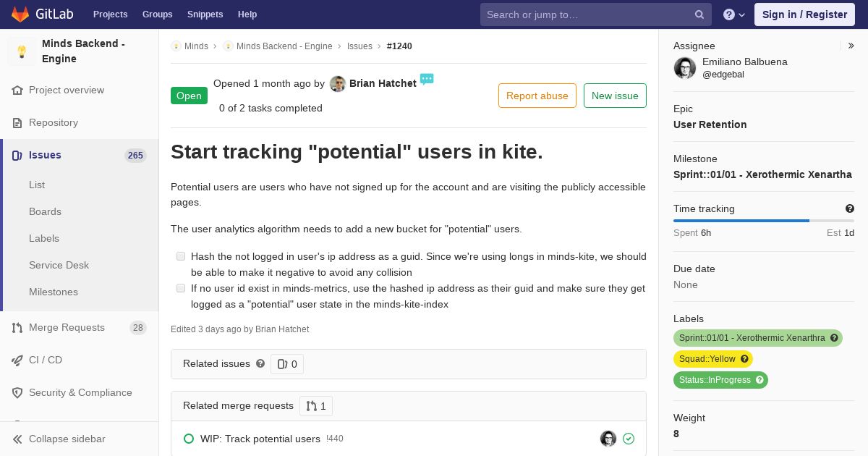The height and width of the screenshot is (456, 868).
Task: Open Milestones in sidebar
Action: coord(54,292)
